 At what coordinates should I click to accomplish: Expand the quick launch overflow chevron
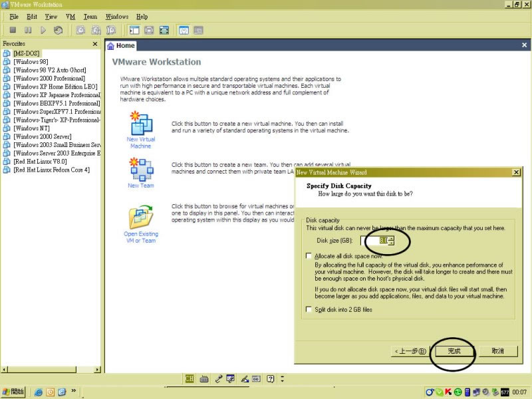pos(74,391)
